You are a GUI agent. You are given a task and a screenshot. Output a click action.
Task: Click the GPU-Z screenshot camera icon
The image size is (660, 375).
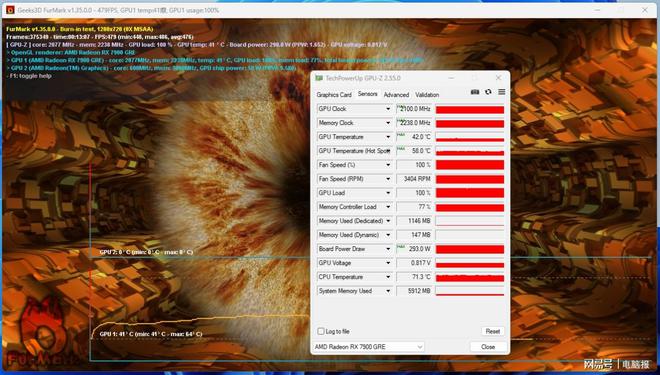475,92
